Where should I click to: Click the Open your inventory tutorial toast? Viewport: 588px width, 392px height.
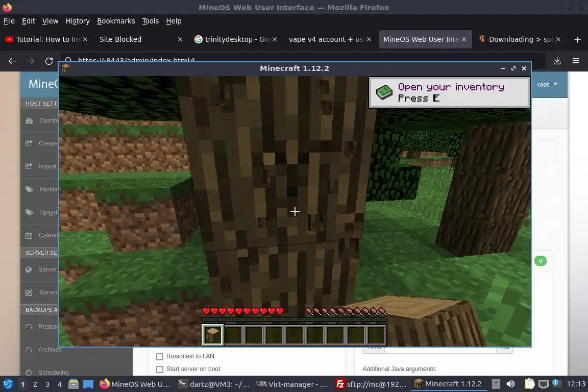click(450, 92)
